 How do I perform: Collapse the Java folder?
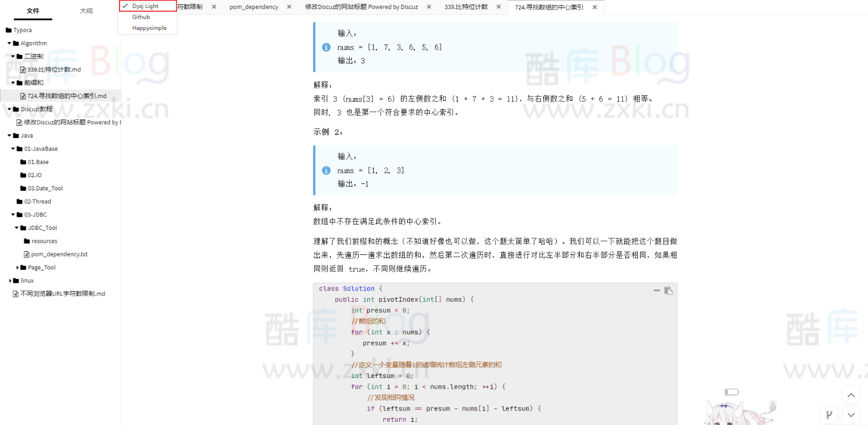pyautogui.click(x=10, y=135)
